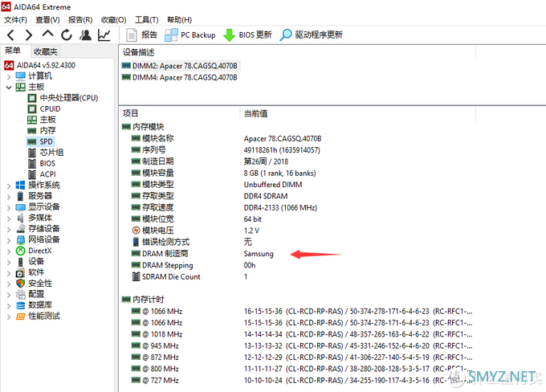Click the 设备描述 column header
Viewport: 546px width, 392px height.
[x=139, y=52]
